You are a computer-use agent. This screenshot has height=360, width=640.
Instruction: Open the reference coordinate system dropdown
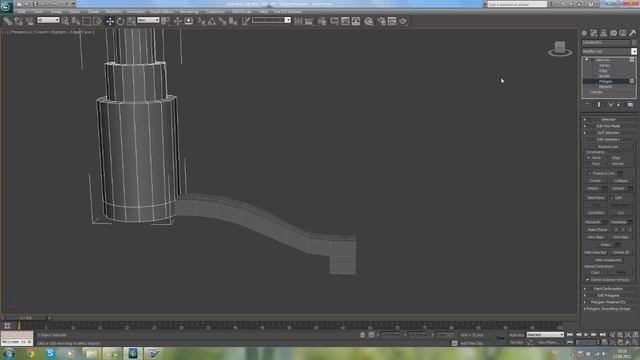coord(148,20)
